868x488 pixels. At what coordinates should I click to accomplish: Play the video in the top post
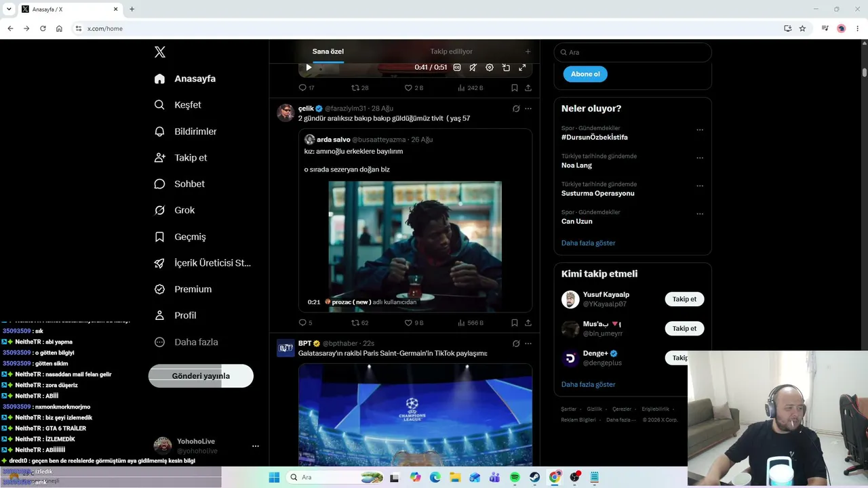point(309,68)
